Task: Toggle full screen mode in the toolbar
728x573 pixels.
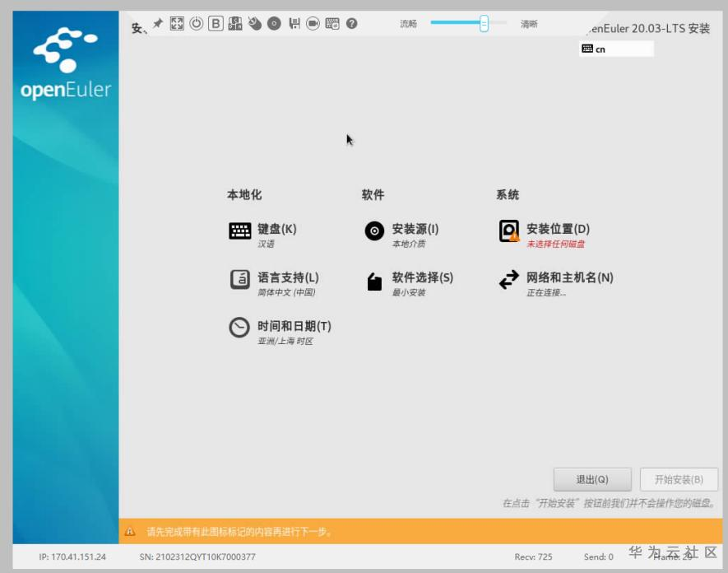Action: [x=177, y=23]
